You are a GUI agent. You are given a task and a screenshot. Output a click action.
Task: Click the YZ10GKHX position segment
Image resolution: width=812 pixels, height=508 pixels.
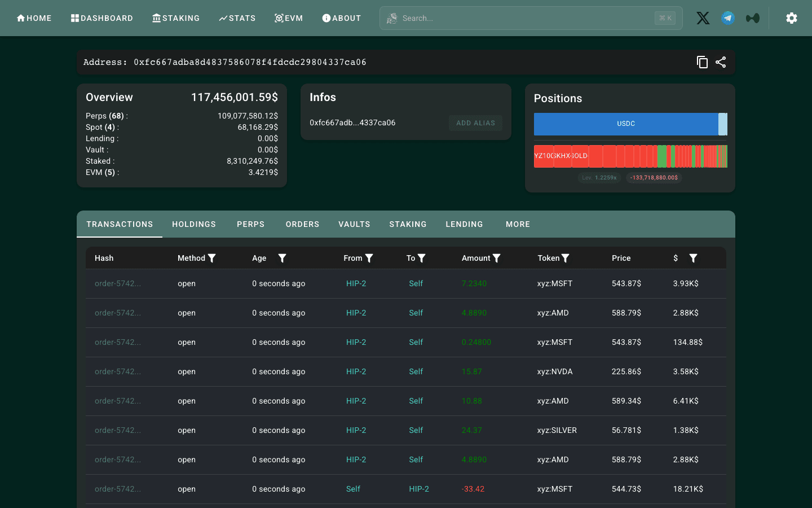(x=544, y=156)
